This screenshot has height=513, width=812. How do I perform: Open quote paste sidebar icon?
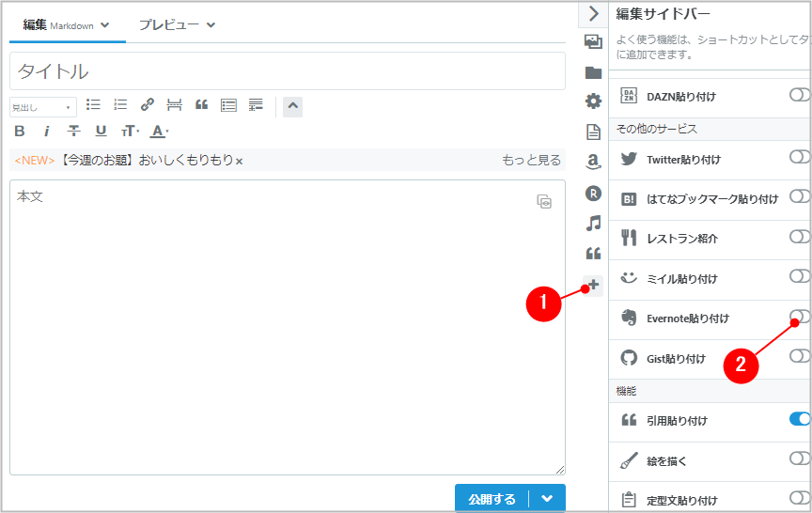click(x=593, y=254)
